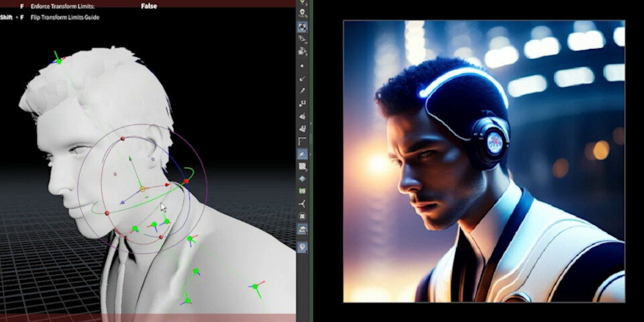Click 'Flip Transform Limits Guide' hint text
644x322 pixels.
coord(65,17)
